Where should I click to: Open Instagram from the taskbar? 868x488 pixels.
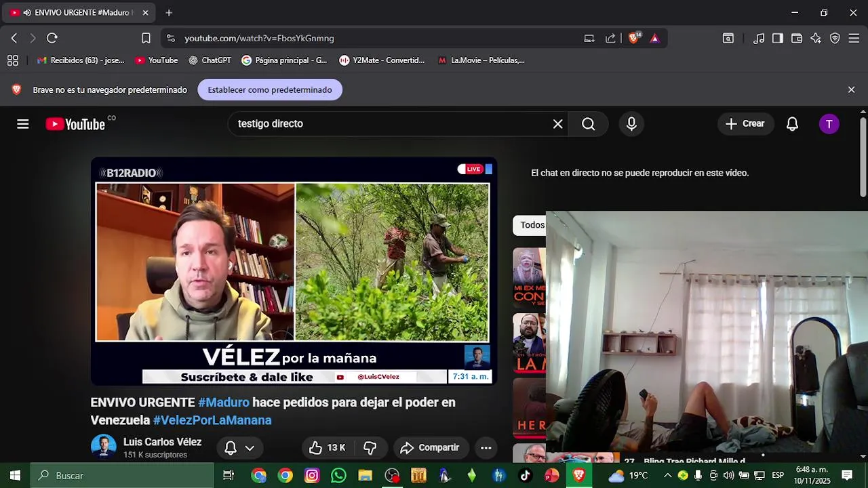312,476
